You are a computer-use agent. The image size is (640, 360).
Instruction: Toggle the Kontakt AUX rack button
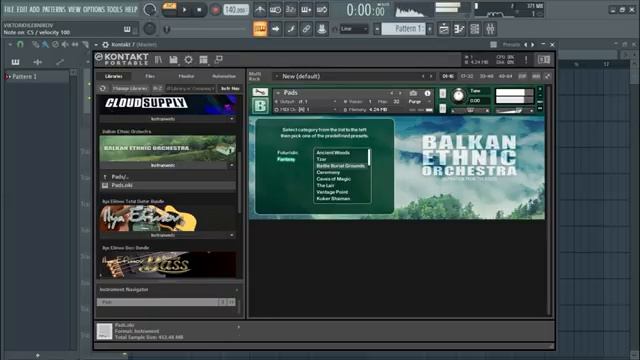(536, 76)
